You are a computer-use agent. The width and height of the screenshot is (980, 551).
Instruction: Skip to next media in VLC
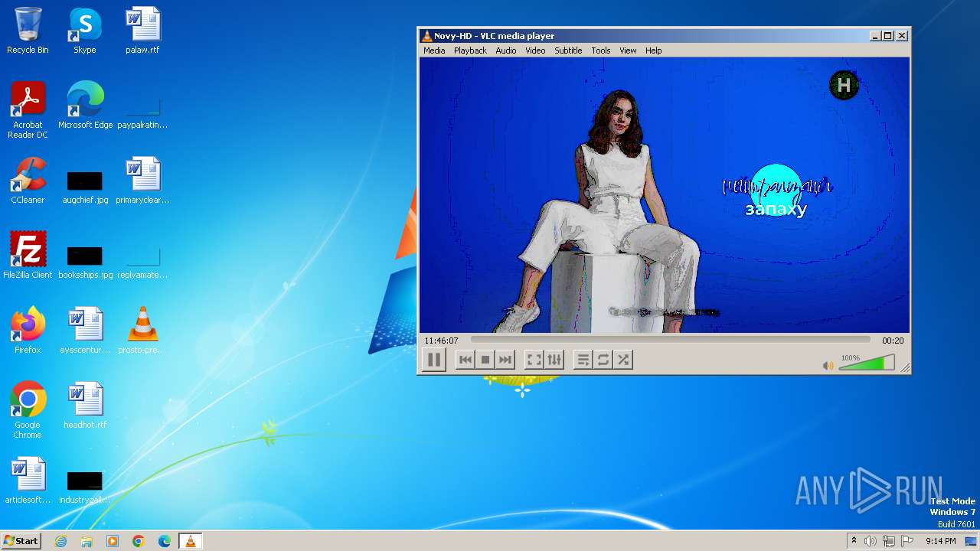tap(505, 360)
